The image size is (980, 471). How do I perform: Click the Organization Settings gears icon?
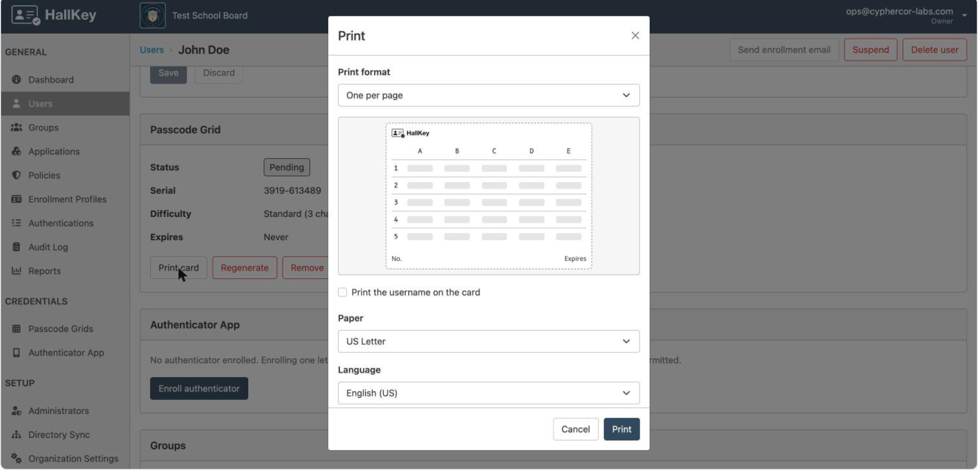(x=16, y=458)
